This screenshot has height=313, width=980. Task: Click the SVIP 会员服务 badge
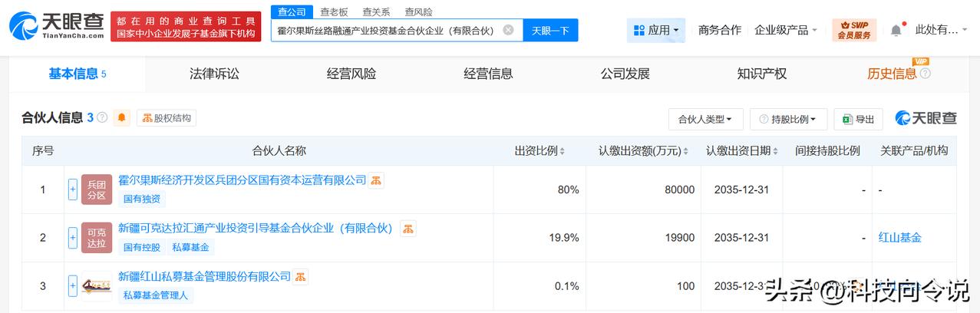click(x=854, y=30)
